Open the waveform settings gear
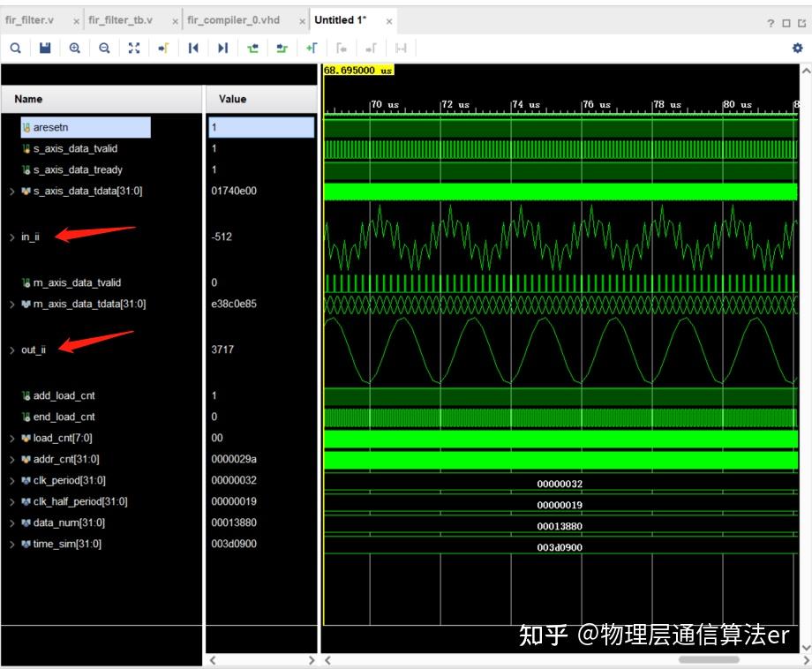 pos(798,48)
